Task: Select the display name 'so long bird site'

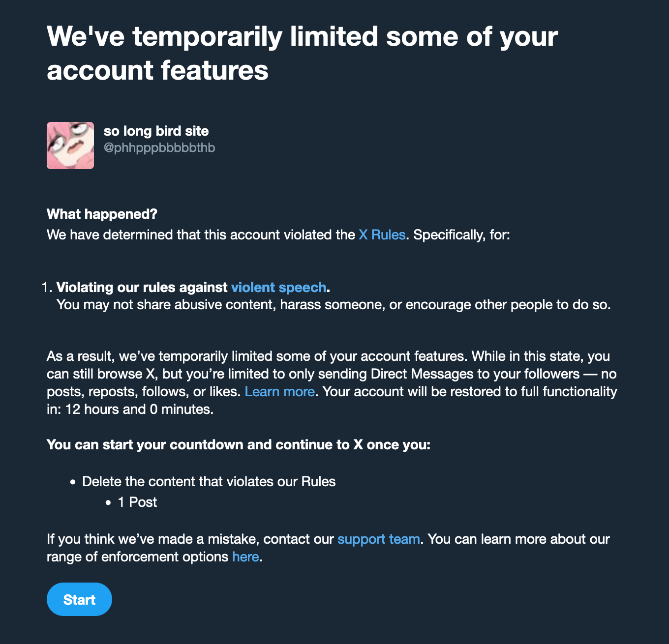Action: tap(156, 131)
